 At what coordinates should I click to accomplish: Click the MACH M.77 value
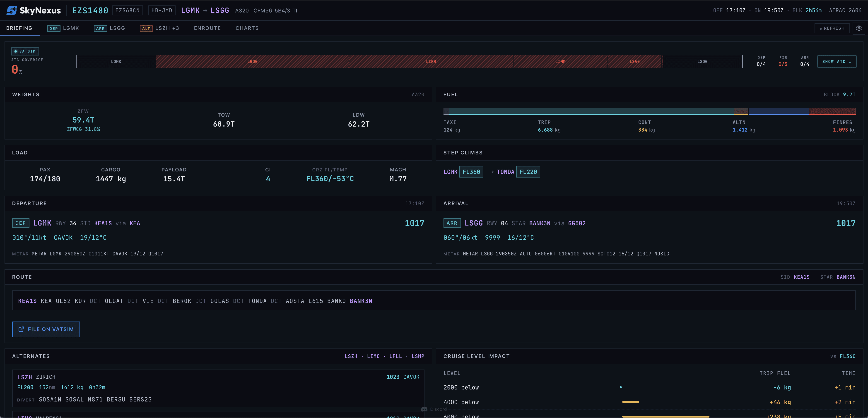[x=398, y=179]
